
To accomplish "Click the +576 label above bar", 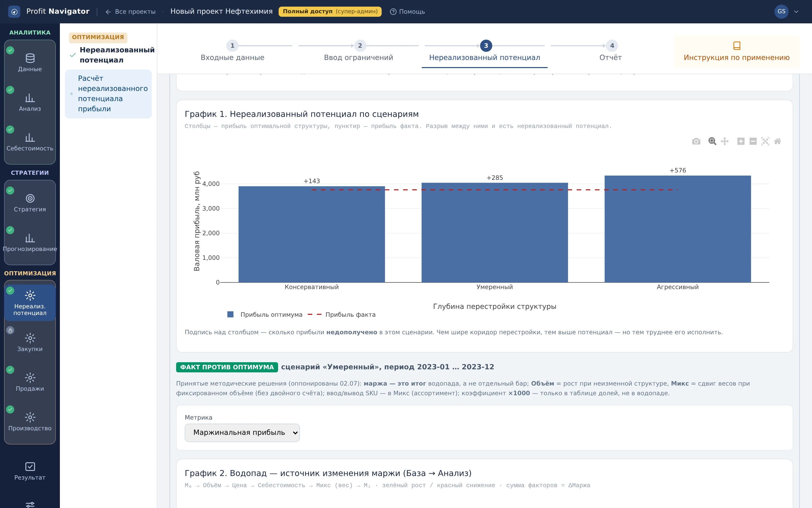I will click(x=678, y=170).
